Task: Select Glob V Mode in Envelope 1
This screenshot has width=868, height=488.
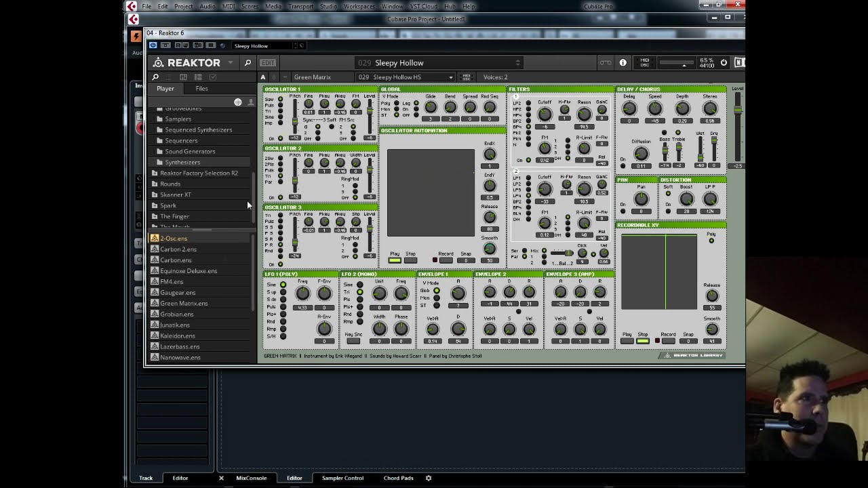Action: tap(436, 291)
